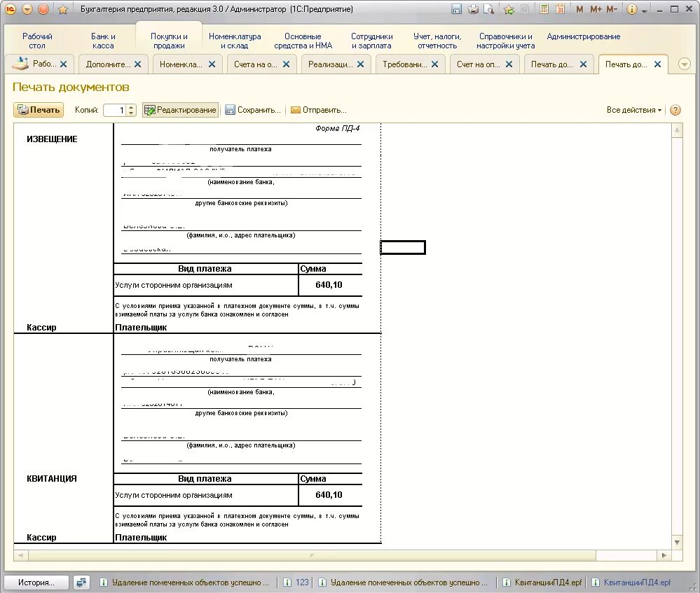Open Учет, налоги, отчетность section
Viewport: 700px width, 593px height.
(x=437, y=41)
